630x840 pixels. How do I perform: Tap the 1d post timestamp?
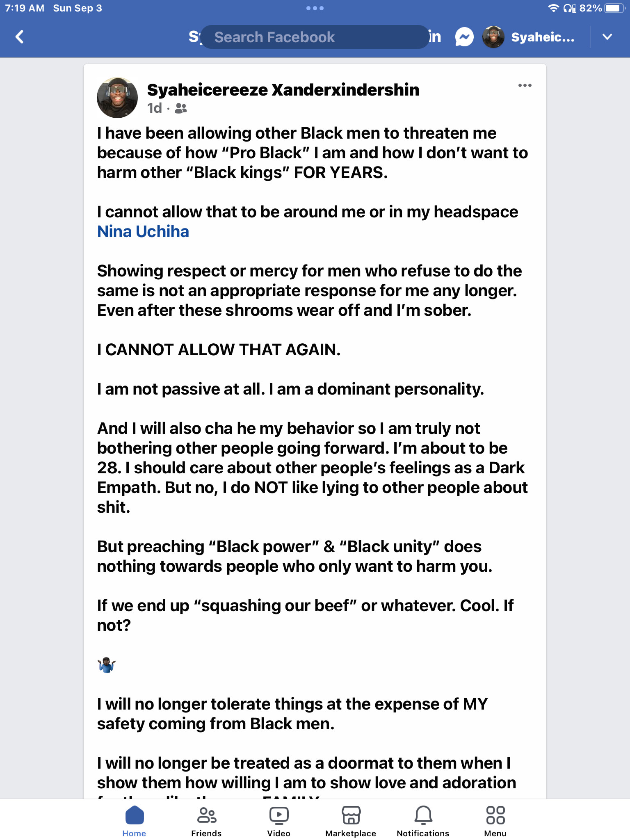tap(155, 108)
